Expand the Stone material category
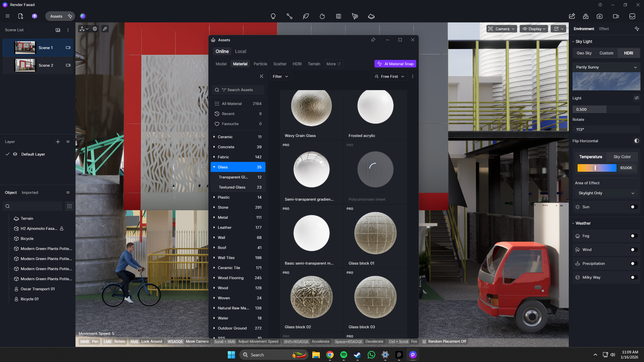 (214, 207)
